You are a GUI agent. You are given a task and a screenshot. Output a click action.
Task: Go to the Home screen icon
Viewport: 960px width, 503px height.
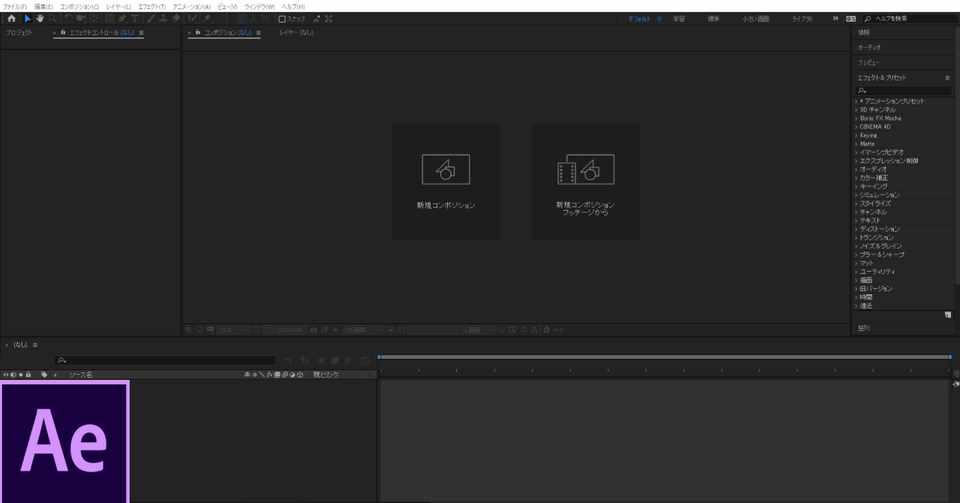click(x=11, y=19)
